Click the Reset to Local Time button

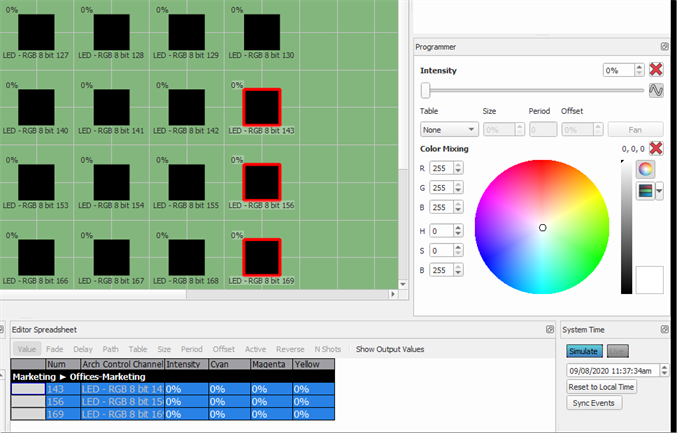click(x=602, y=387)
